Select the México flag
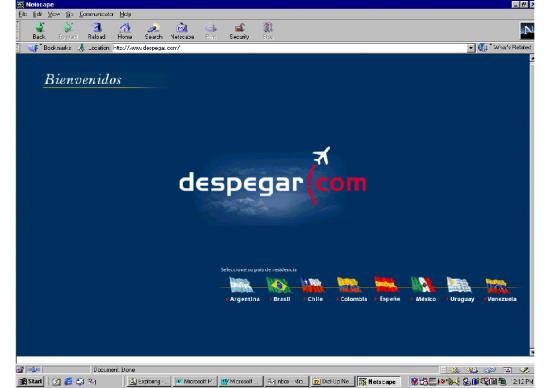 click(423, 285)
